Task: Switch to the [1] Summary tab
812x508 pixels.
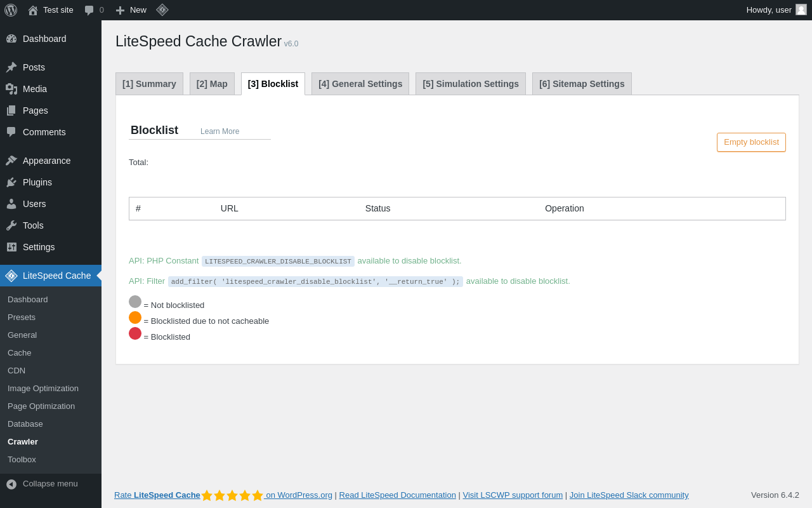Action: (149, 84)
